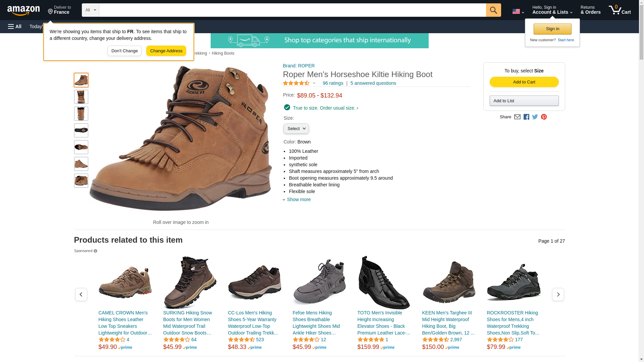644x362 pixels.
Task: Open the 96 ratings link
Action: coord(333,83)
